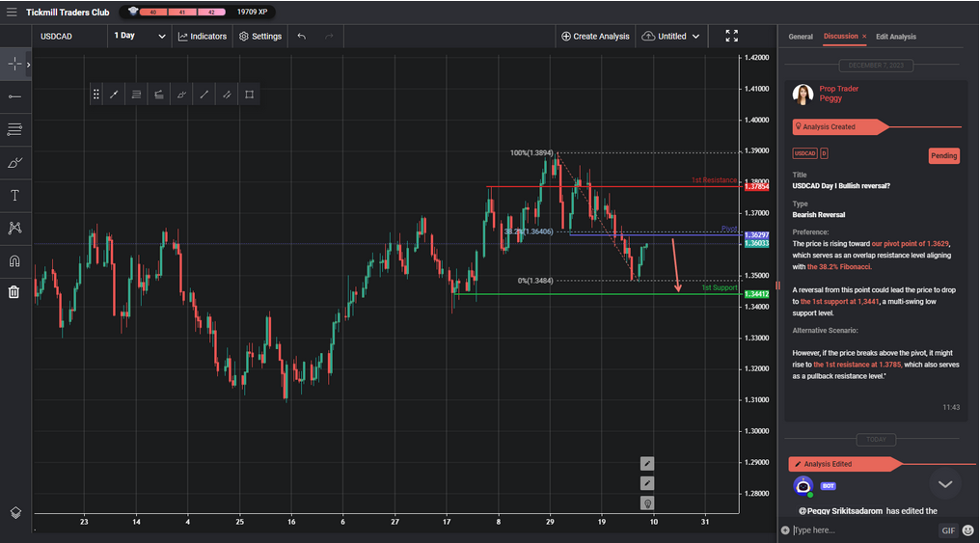Screen dimensions: 980x543
Task: Open the GIF picker
Action: click(x=948, y=530)
